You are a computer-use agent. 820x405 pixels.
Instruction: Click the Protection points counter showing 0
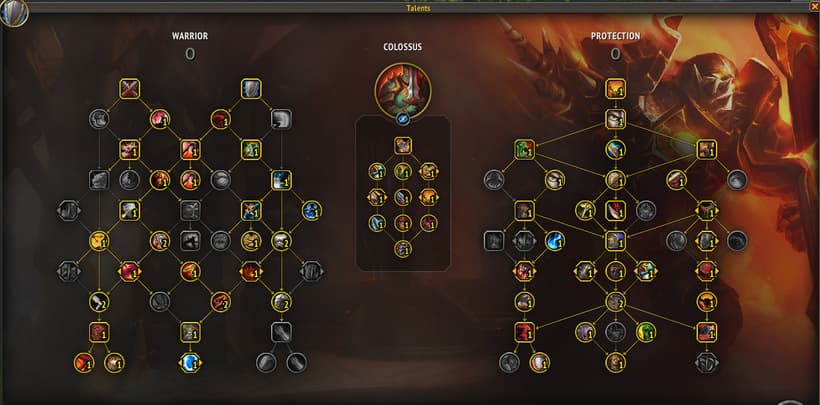click(616, 54)
